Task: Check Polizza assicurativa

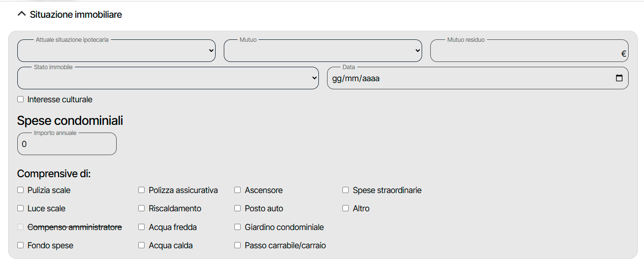Action: coord(141,190)
